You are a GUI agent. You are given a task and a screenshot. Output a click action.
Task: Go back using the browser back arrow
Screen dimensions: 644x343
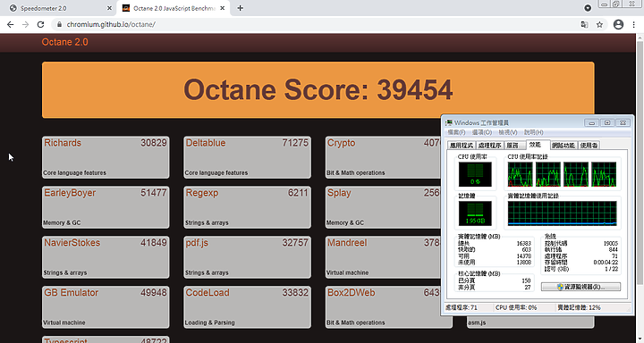[10, 25]
